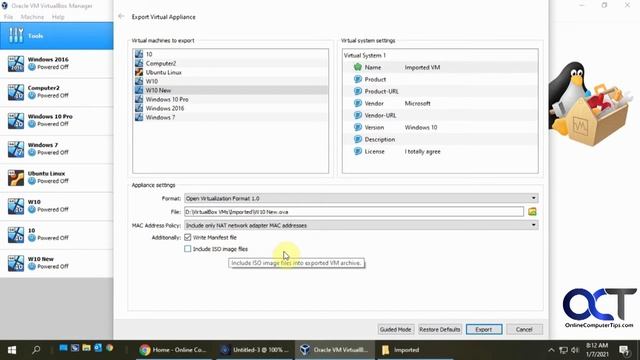Choose W10 New in the export list
This screenshot has height=360, width=640.
[231, 90]
